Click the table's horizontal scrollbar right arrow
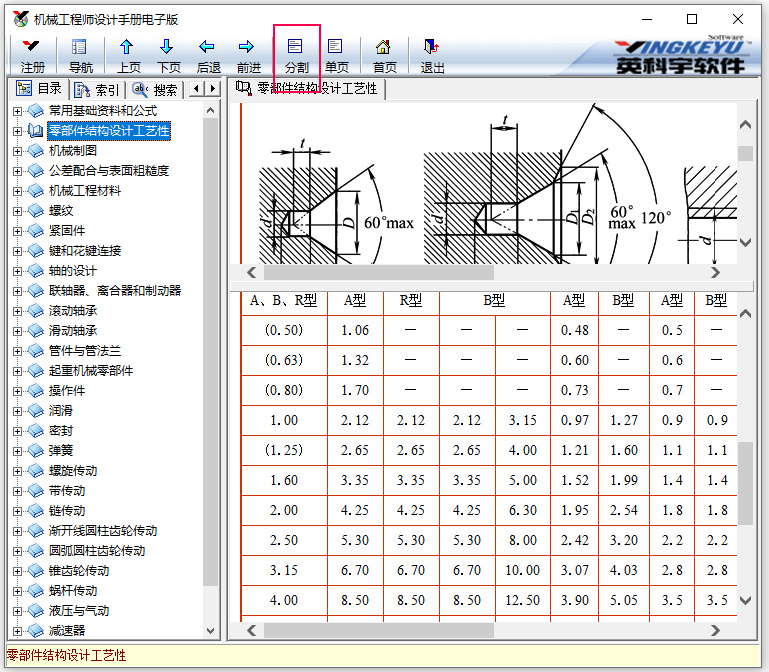This screenshot has width=769, height=672. [715, 630]
